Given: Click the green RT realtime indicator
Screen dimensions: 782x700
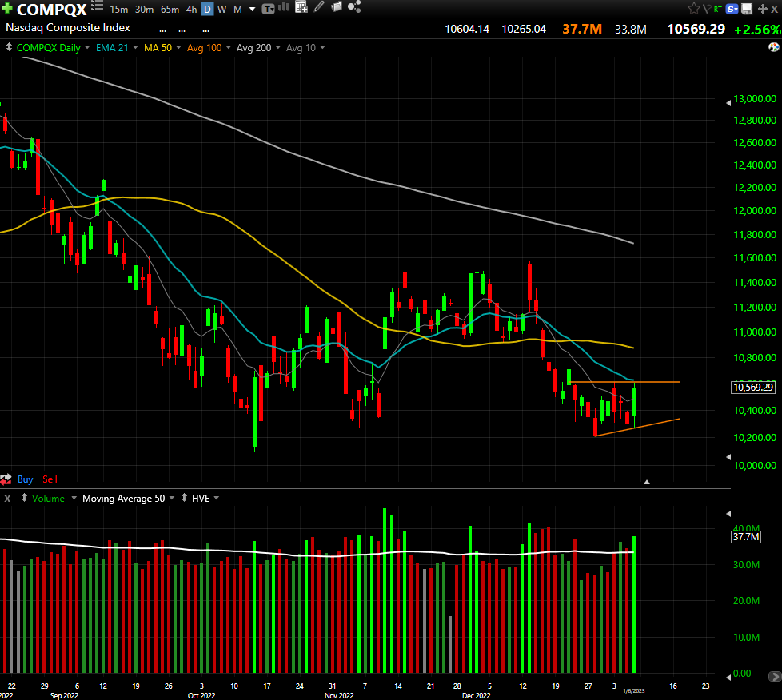Looking at the screenshot, I should [718, 9].
